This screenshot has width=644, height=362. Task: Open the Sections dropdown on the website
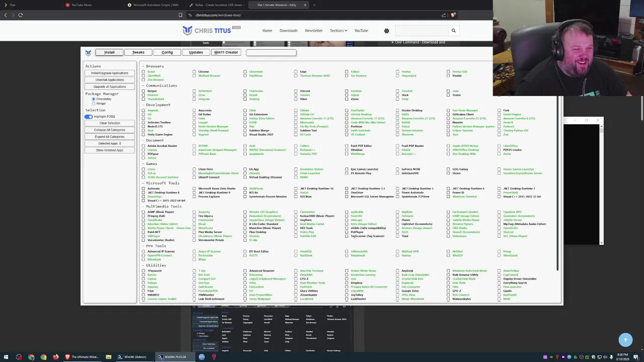338,31
